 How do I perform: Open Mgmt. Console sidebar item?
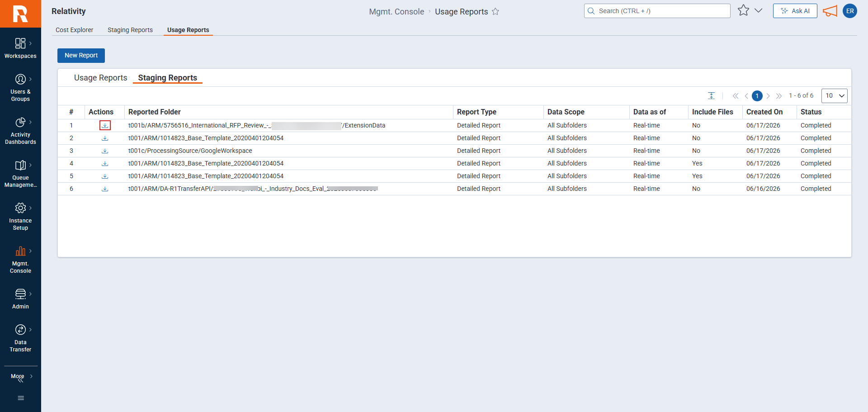(x=20, y=260)
